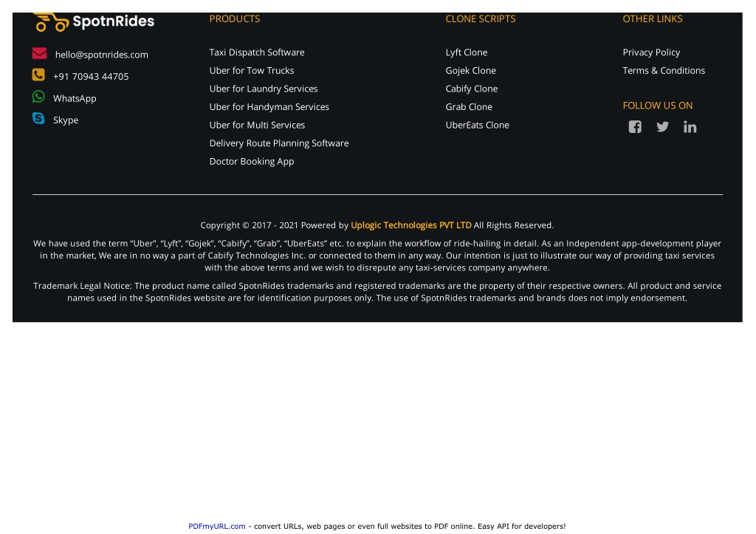The width and height of the screenshot is (756, 534).
Task: Open the Facebook social icon
Action: click(x=635, y=127)
